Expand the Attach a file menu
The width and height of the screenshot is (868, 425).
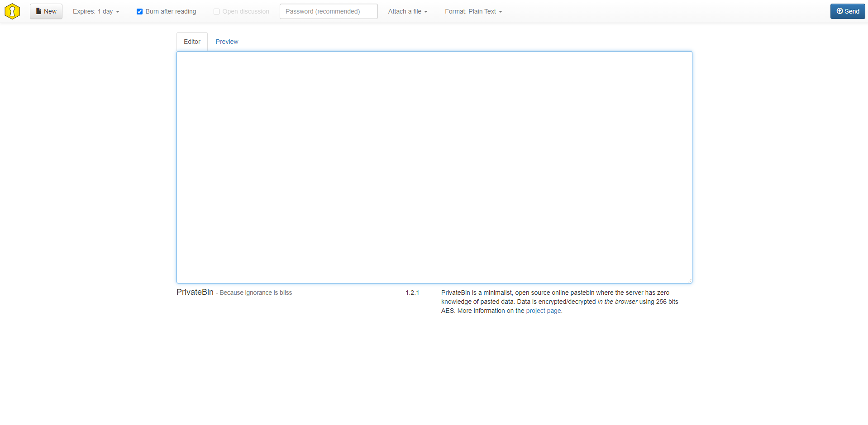(407, 11)
